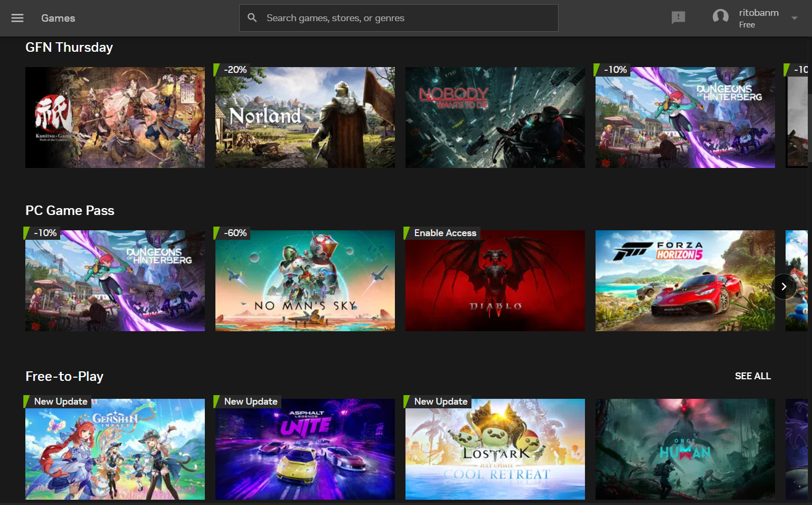Open the hamburger navigation menu
The width and height of the screenshot is (812, 505).
pyautogui.click(x=17, y=18)
